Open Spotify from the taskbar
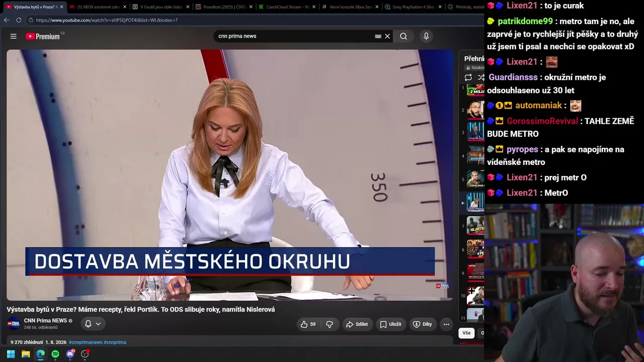The width and height of the screenshot is (644, 362). pos(55,354)
